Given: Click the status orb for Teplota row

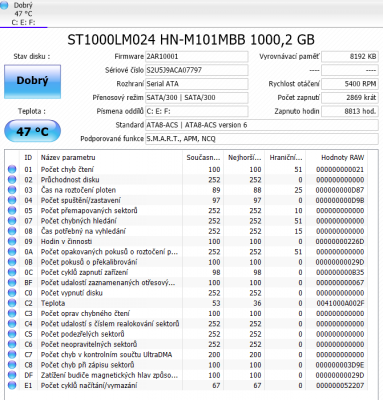Looking at the screenshot, I should [12, 303].
